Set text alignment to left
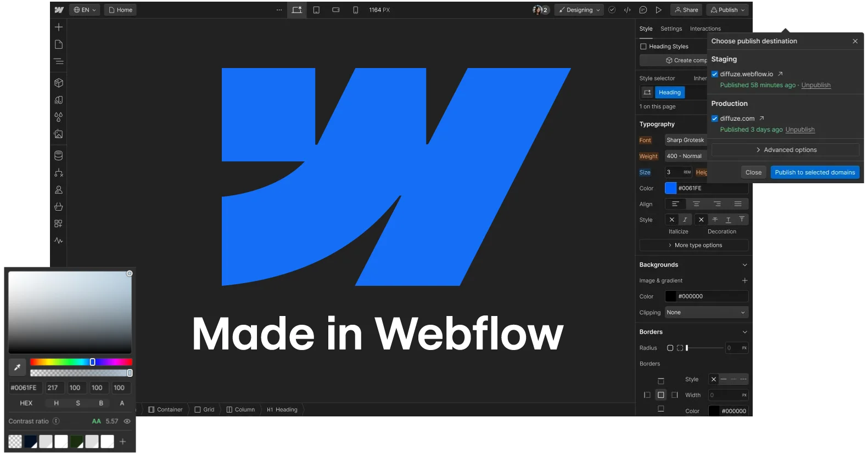The width and height of the screenshot is (868, 457). pyautogui.click(x=675, y=204)
